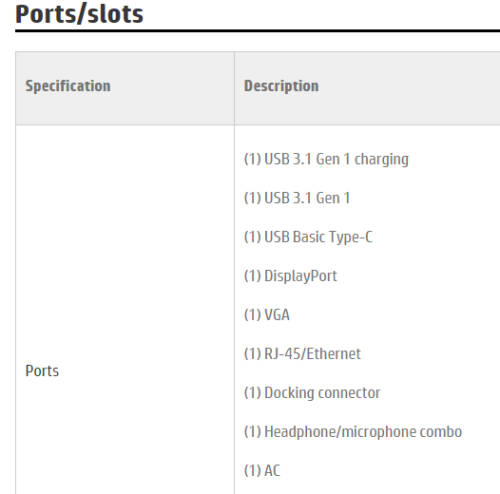Screen dimensions: 500x494
Task: Click the USB Basic Type-C entry
Action: click(308, 237)
